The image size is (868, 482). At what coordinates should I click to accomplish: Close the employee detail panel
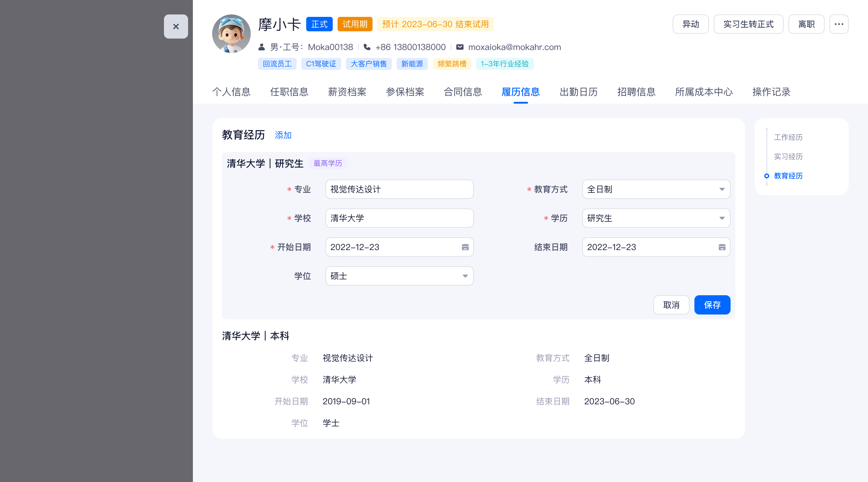tap(175, 26)
